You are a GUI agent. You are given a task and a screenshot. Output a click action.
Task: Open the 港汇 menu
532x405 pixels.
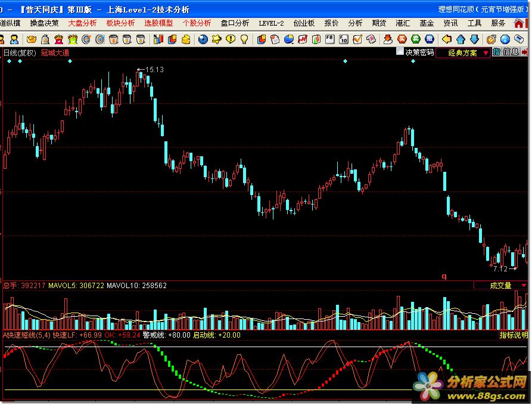[x=403, y=23]
